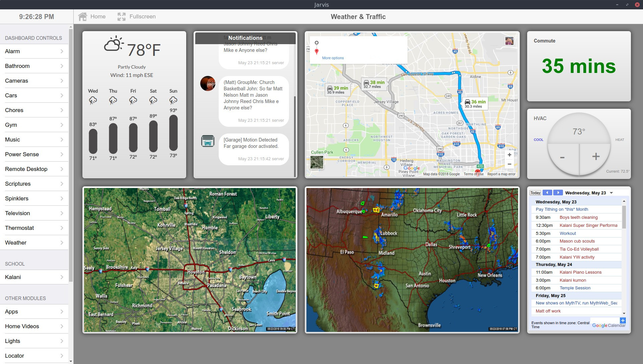643x364 pixels.
Task: Select the HEAT mode on HVAC
Action: coord(620,140)
